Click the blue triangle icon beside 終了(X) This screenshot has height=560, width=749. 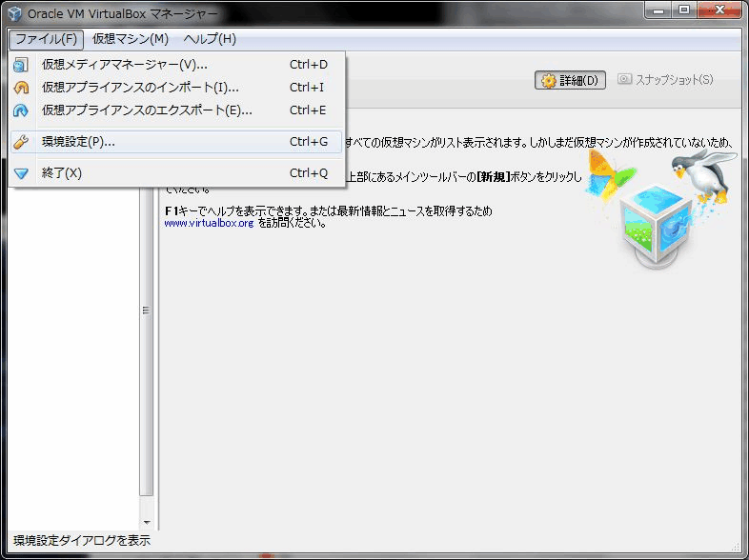point(21,173)
